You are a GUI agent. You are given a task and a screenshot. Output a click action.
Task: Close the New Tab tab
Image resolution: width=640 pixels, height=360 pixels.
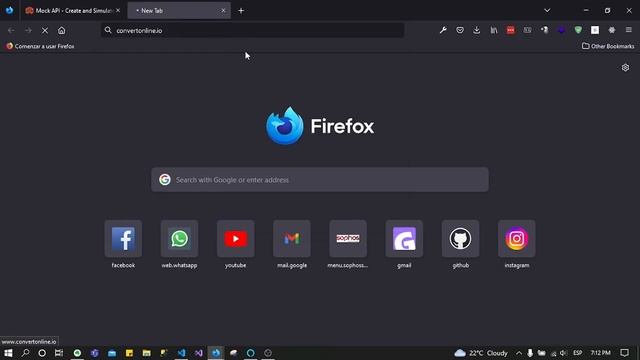tap(223, 11)
